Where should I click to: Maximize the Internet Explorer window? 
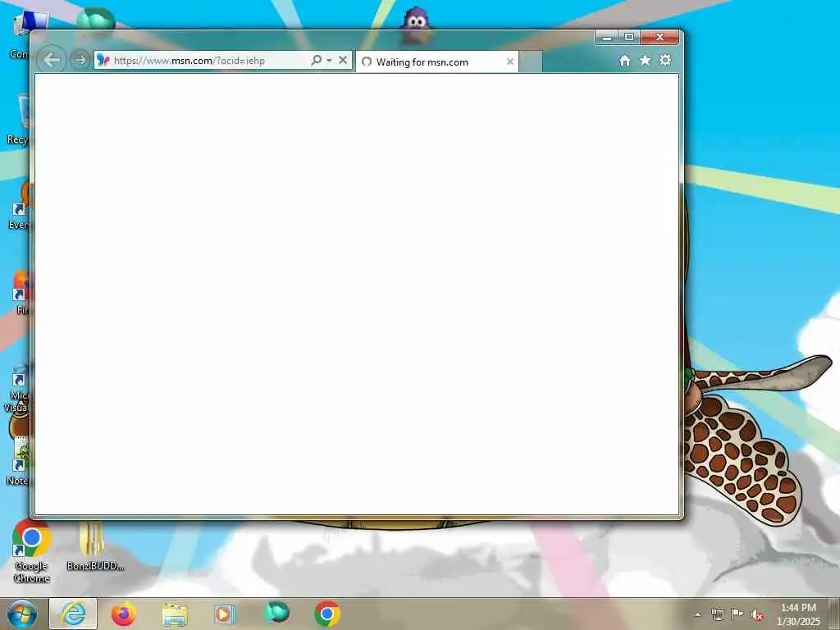click(x=629, y=38)
